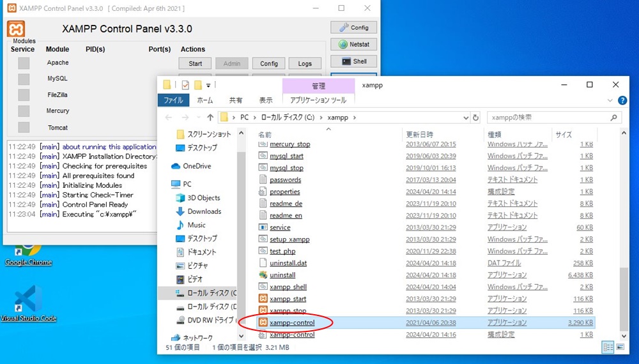Select the uninstall application icon
Image resolution: width=639 pixels, height=364 pixels.
point(263,275)
